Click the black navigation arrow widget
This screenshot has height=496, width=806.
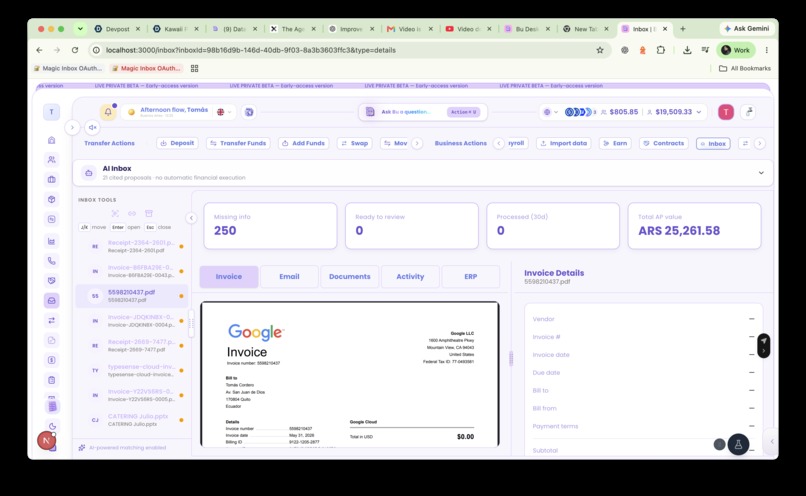(x=764, y=345)
